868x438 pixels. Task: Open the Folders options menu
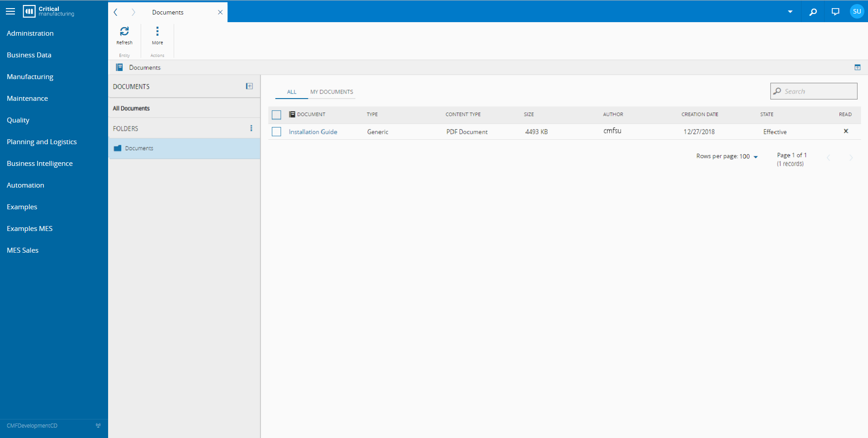(x=251, y=128)
